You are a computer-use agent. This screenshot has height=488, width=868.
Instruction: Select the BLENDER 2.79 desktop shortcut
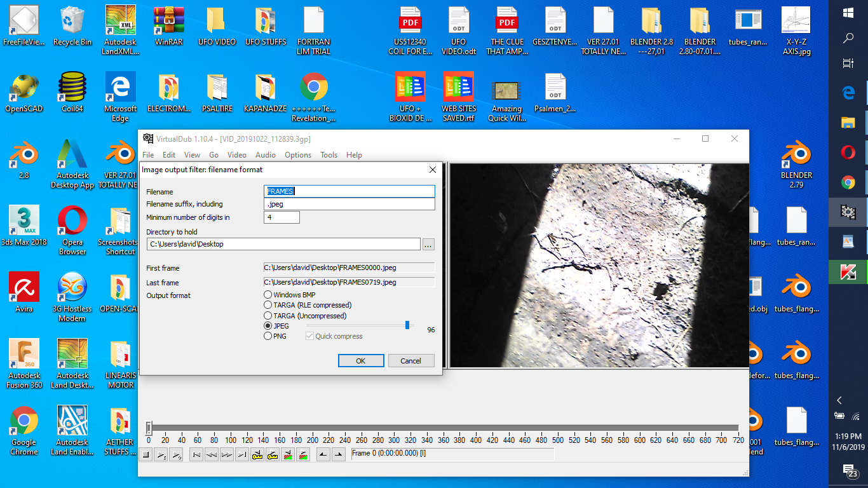(x=796, y=163)
